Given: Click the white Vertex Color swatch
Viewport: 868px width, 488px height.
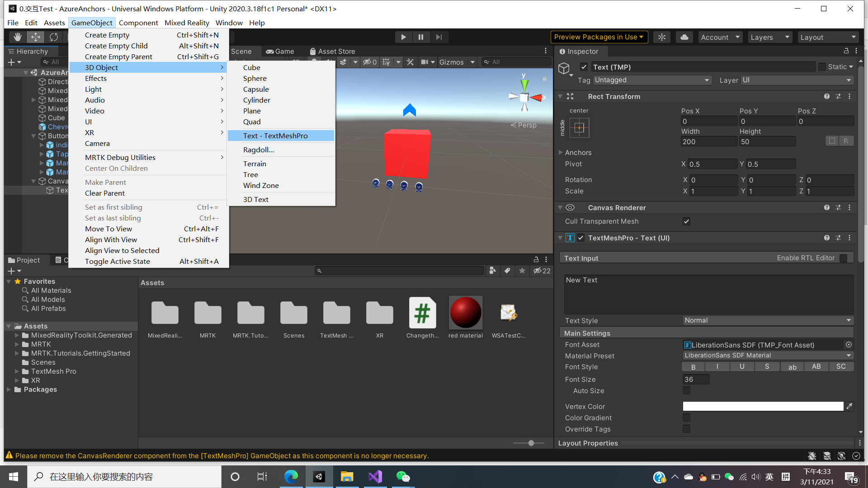Looking at the screenshot, I should (x=762, y=406).
